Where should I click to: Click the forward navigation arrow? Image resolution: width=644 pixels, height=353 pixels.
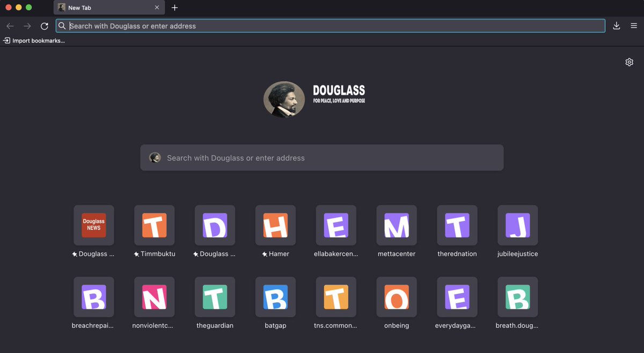27,25
